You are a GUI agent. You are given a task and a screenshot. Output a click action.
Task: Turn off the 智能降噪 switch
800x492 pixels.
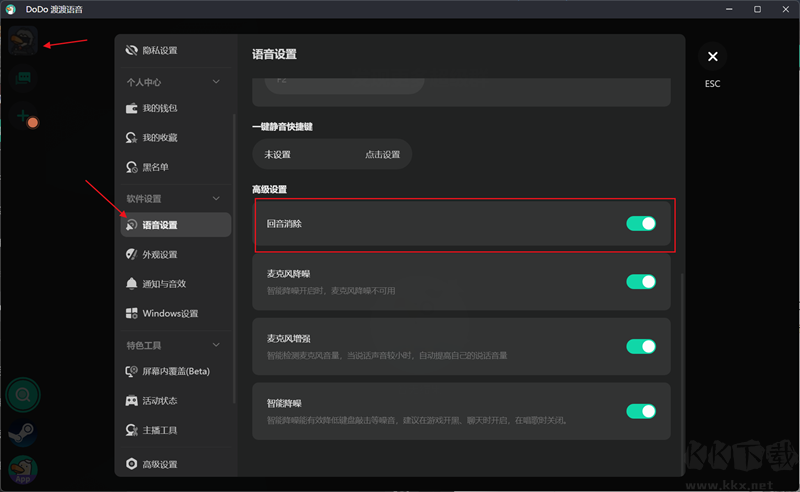(x=641, y=411)
